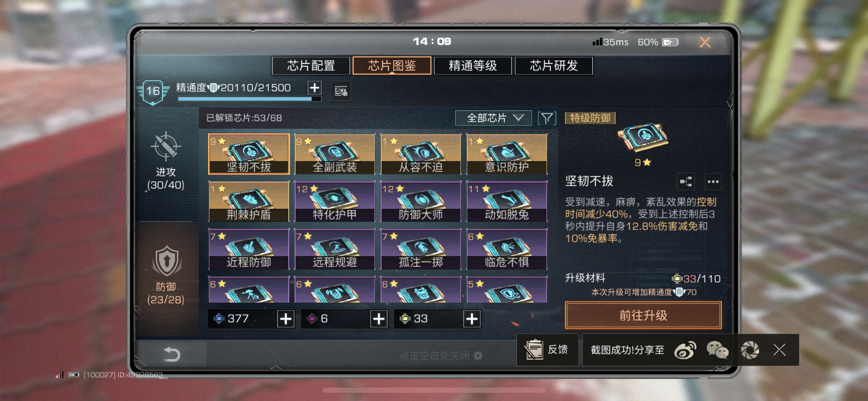This screenshot has height=401, width=868.
Task: Click the chip relation tree icon
Action: [x=686, y=181]
